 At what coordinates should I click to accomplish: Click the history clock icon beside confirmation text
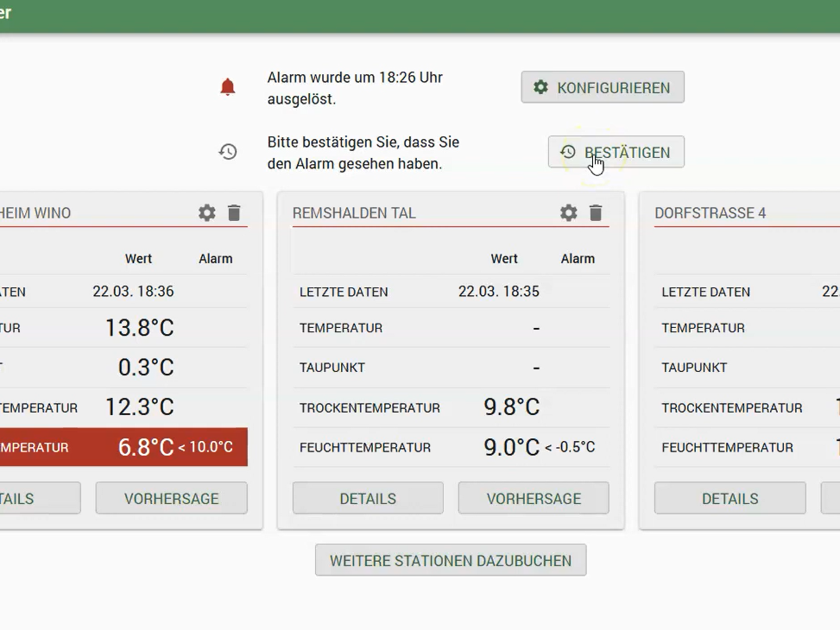pyautogui.click(x=228, y=152)
